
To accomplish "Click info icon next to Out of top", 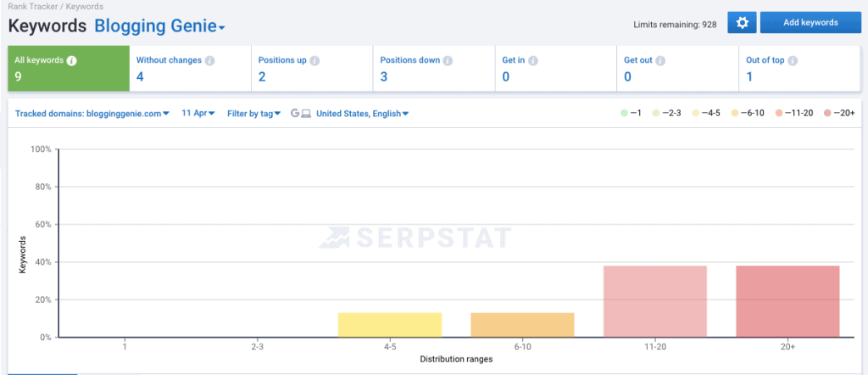I will tap(793, 61).
